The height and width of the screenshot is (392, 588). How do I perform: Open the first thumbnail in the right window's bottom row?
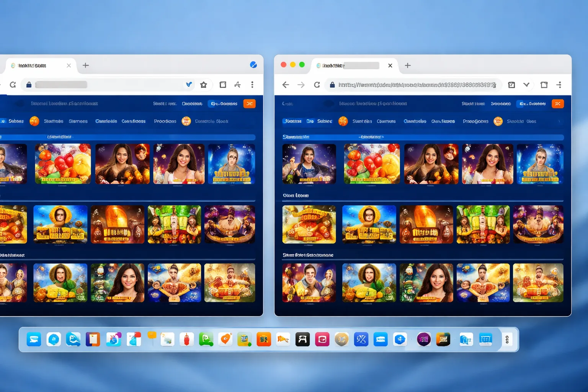pyautogui.click(x=309, y=283)
